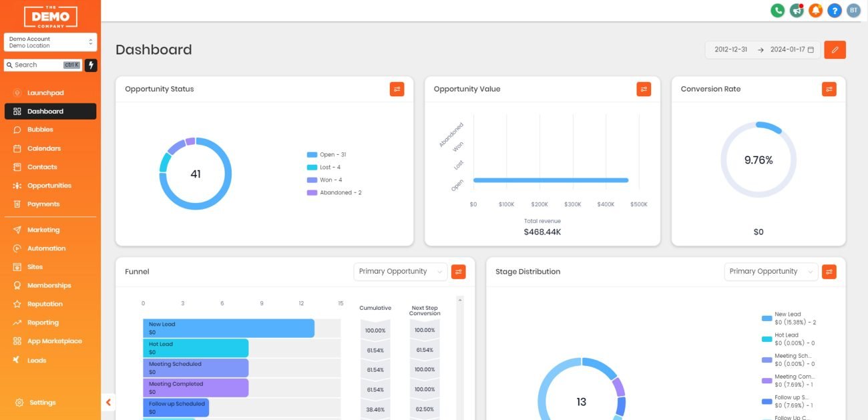Toggle the Won - 4 legend entry
868x420 pixels.
coord(324,180)
